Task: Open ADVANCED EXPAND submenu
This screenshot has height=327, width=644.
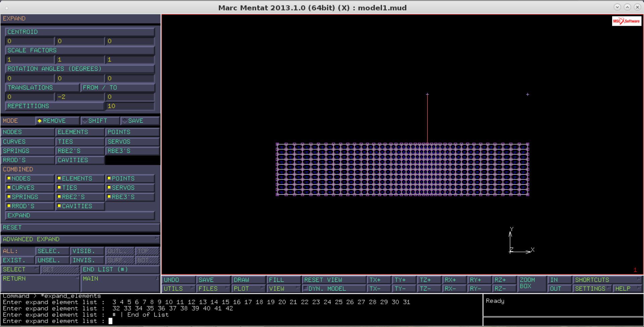Action: tap(80, 239)
